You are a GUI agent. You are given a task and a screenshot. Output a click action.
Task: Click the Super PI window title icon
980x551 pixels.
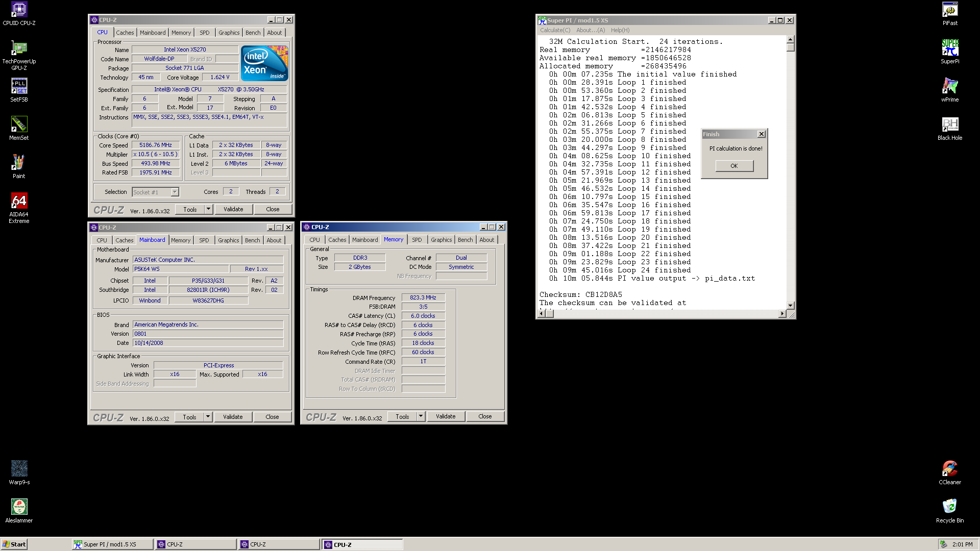[x=542, y=20]
